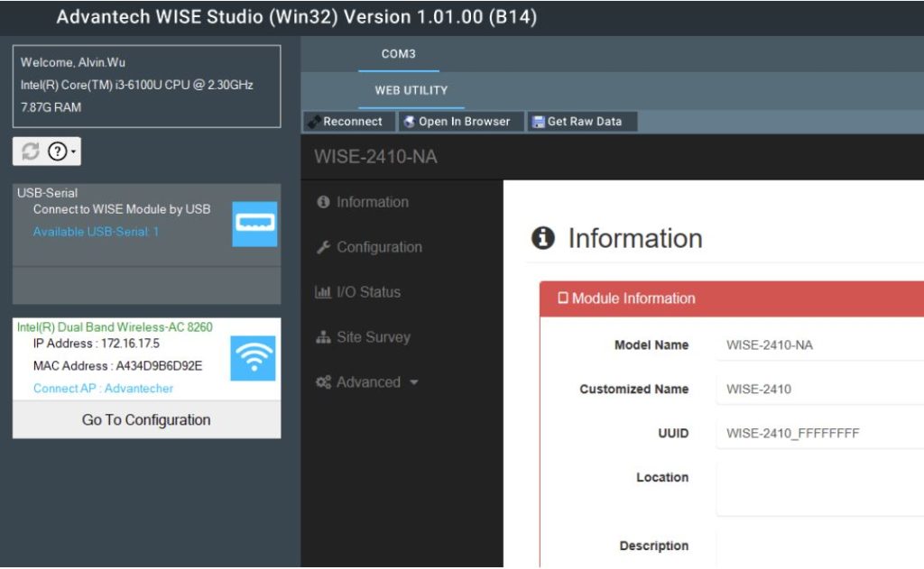
Task: Select the COM3 tab
Action: 398,54
